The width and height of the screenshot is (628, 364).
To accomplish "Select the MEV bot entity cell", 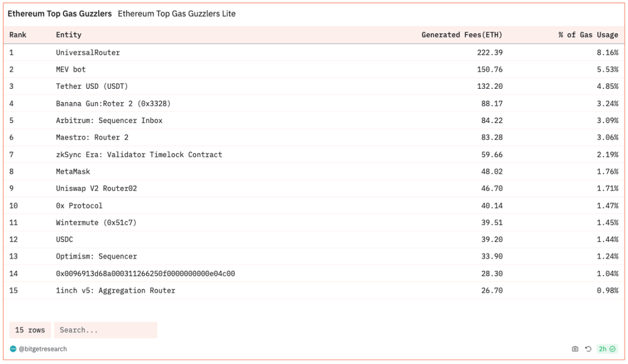I will pos(71,69).
